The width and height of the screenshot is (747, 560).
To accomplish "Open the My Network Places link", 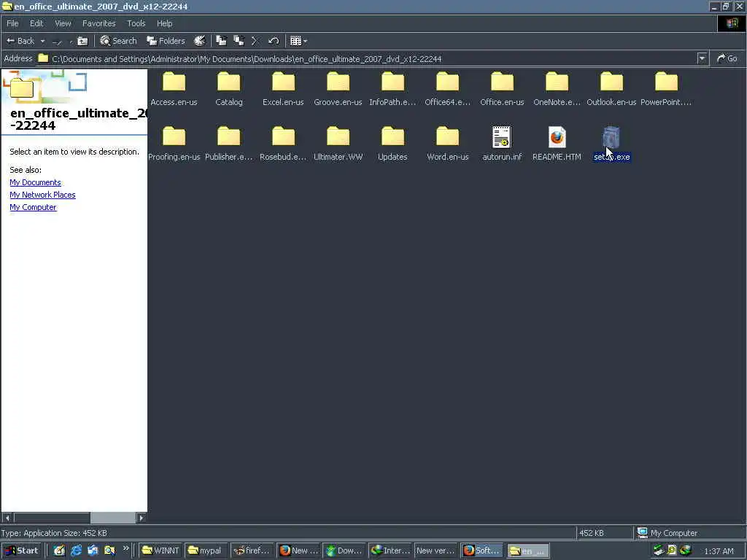I will pyautogui.click(x=42, y=195).
